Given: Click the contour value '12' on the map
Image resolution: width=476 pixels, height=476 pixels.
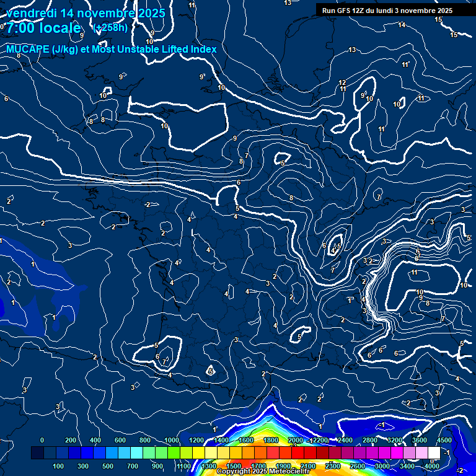Looking at the screenshot, I should 342,82.
